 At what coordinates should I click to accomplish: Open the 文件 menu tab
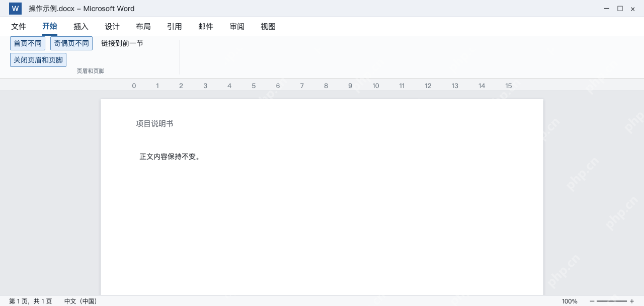click(19, 27)
